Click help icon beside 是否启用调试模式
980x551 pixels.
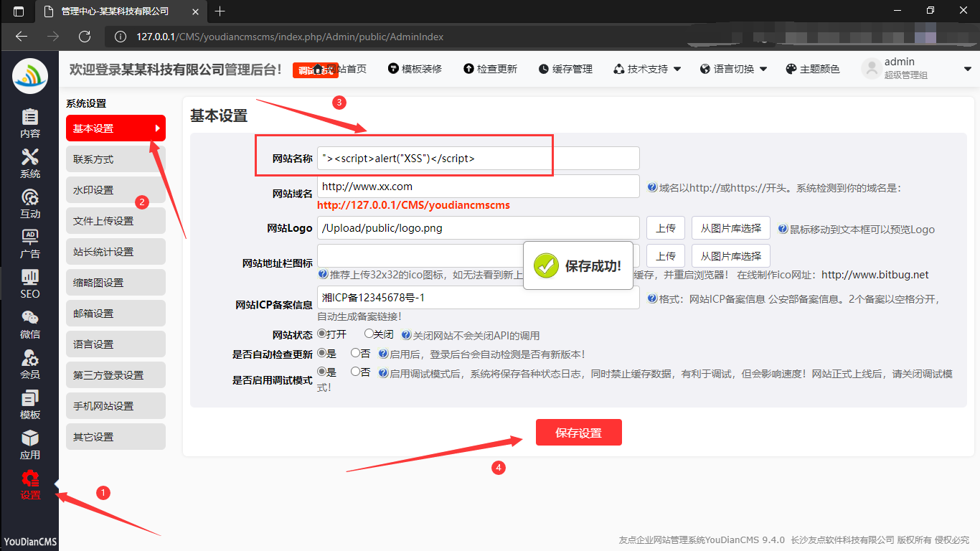tap(383, 373)
